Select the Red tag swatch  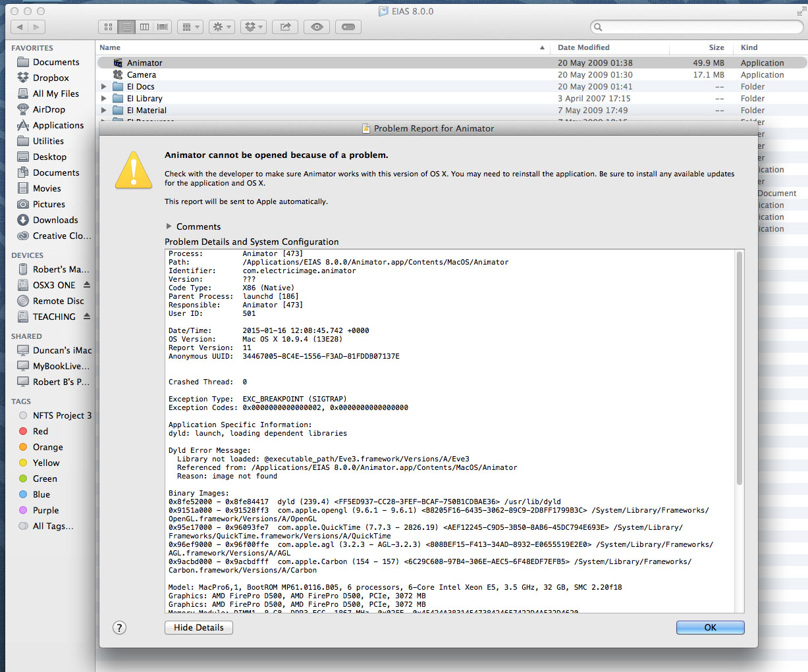click(22, 431)
